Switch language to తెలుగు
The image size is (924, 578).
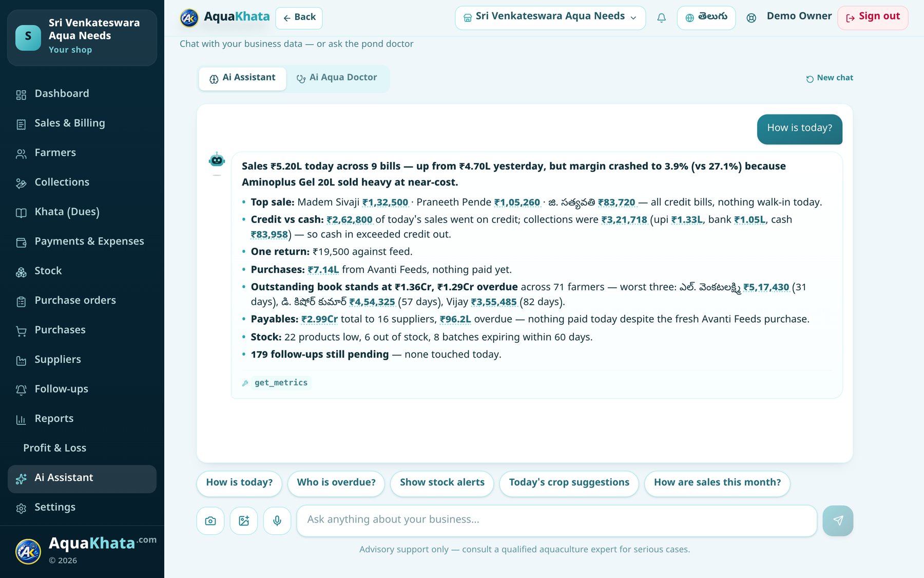[x=706, y=18]
